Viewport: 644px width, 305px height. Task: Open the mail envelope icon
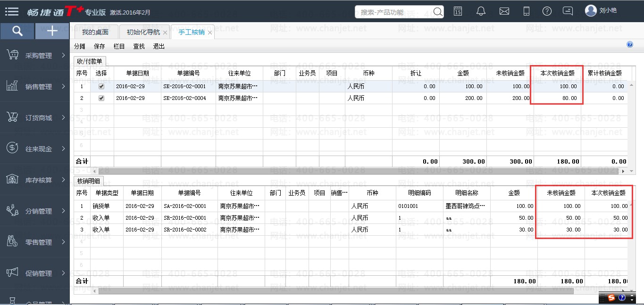504,11
